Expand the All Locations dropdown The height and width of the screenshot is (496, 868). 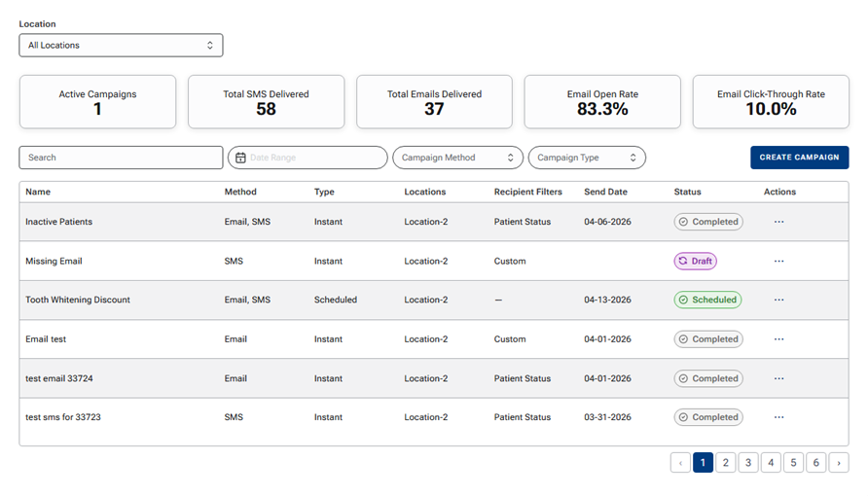(122, 46)
